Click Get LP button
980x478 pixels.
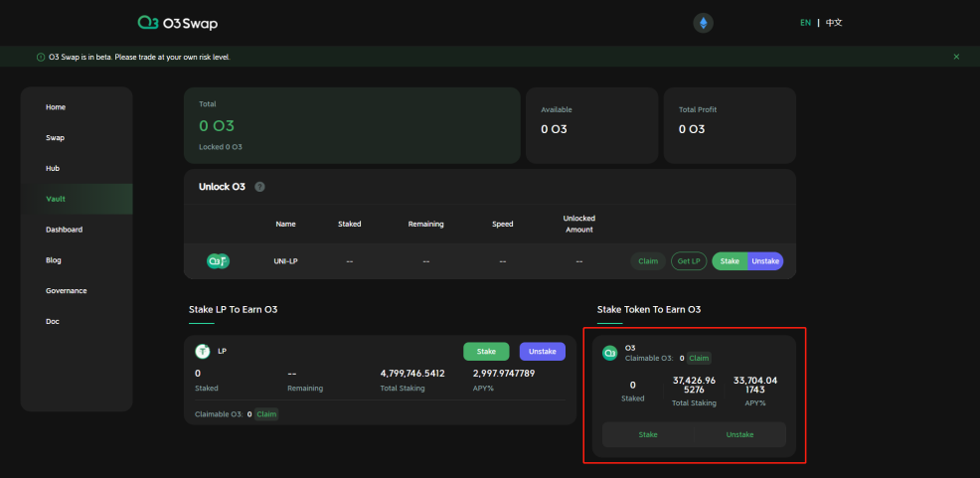[689, 261]
